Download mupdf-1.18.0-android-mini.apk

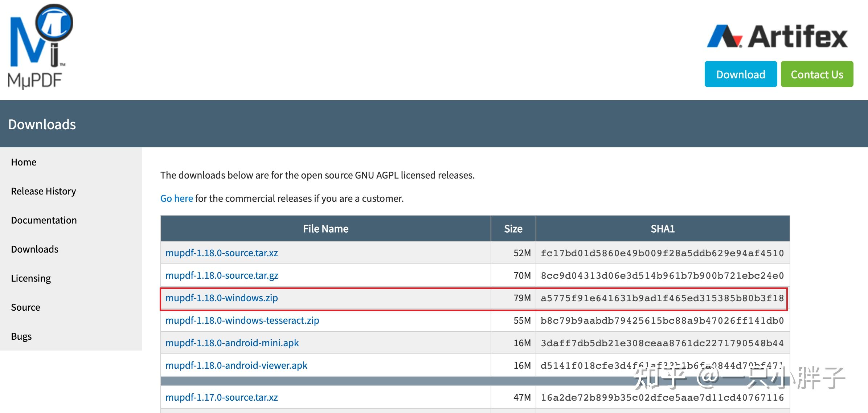[x=232, y=343]
